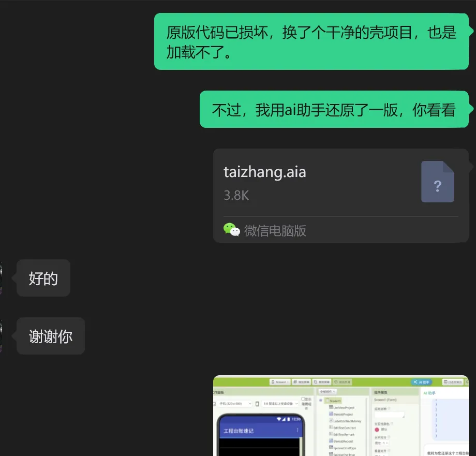
Task: Select the 原版代码已损坏 message bubble
Action: pos(311,41)
